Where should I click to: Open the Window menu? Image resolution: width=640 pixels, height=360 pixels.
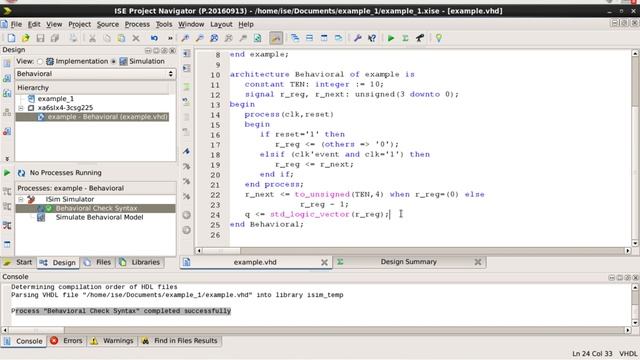[191, 24]
